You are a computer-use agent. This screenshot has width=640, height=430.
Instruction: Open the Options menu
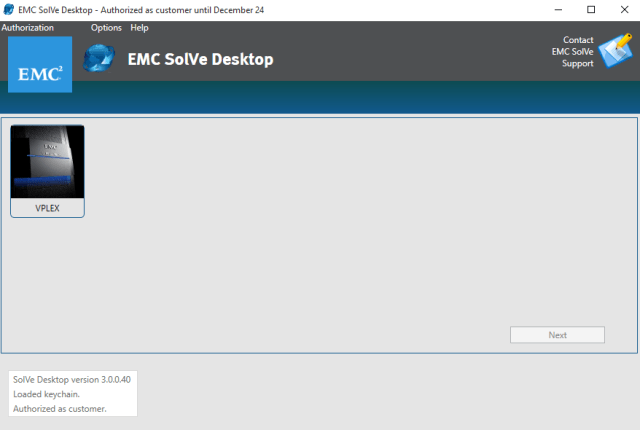[106, 28]
